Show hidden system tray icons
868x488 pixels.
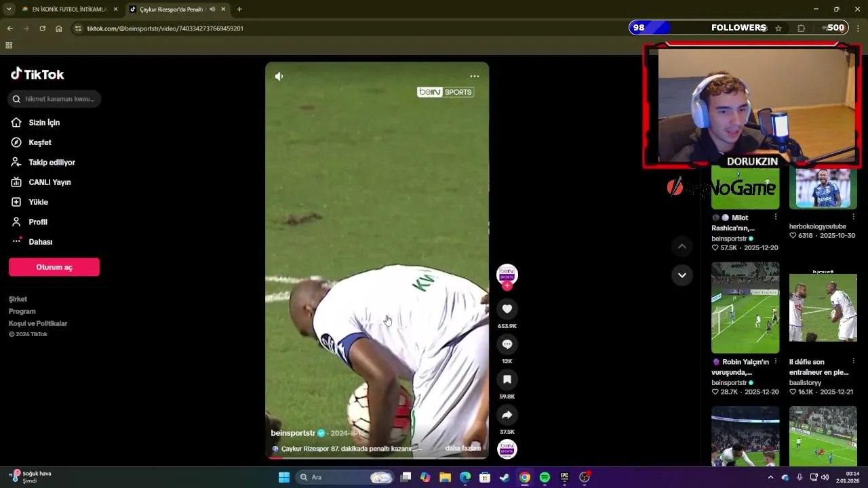point(770,477)
